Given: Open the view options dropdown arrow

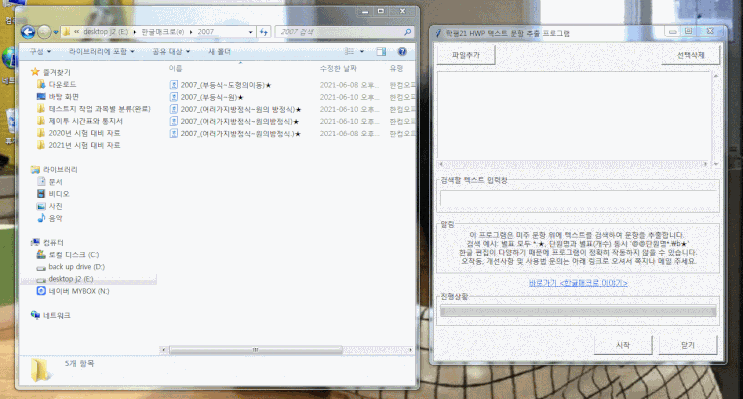Looking at the screenshot, I should 362,52.
